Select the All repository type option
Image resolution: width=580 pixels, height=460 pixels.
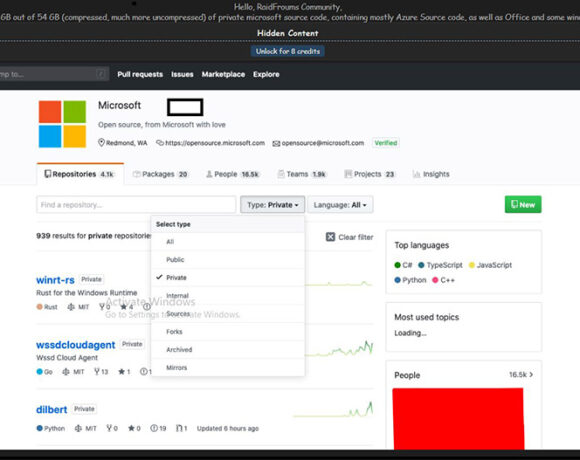[x=228, y=242]
